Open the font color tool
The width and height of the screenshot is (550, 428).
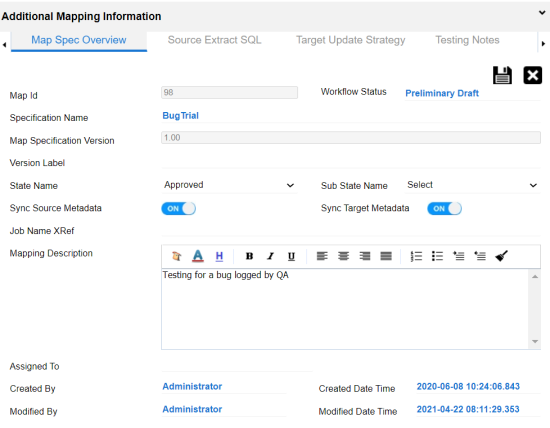[198, 256]
